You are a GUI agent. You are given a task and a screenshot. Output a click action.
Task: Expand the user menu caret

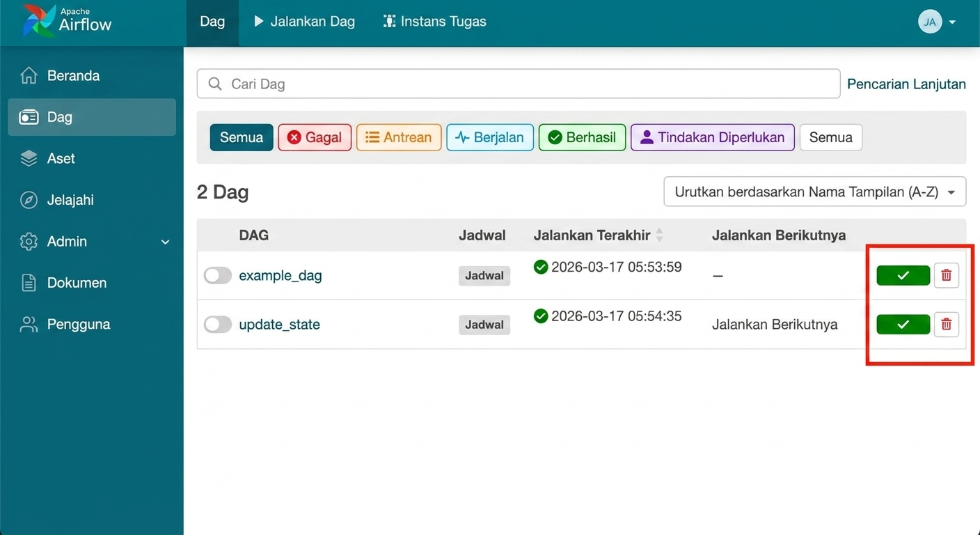952,22
